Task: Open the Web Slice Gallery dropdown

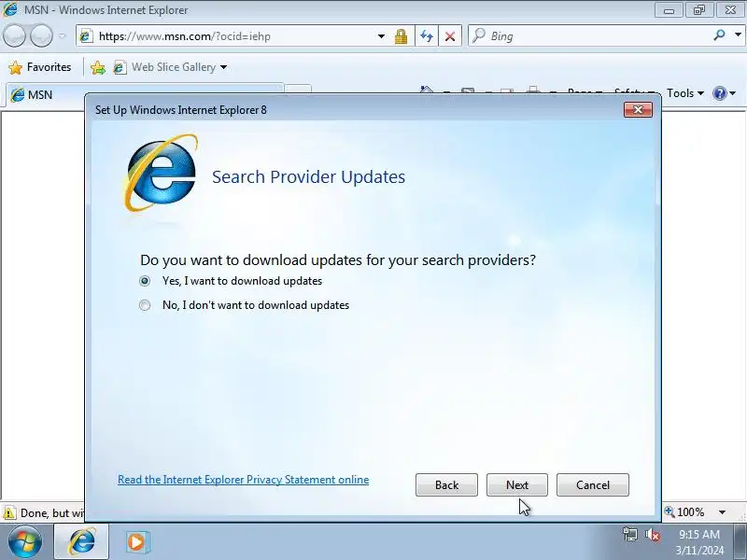Action: tap(224, 67)
